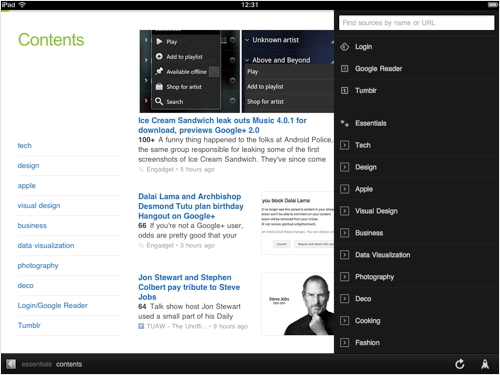
Task: Open 'tech' link in Contents
Action: (x=24, y=146)
